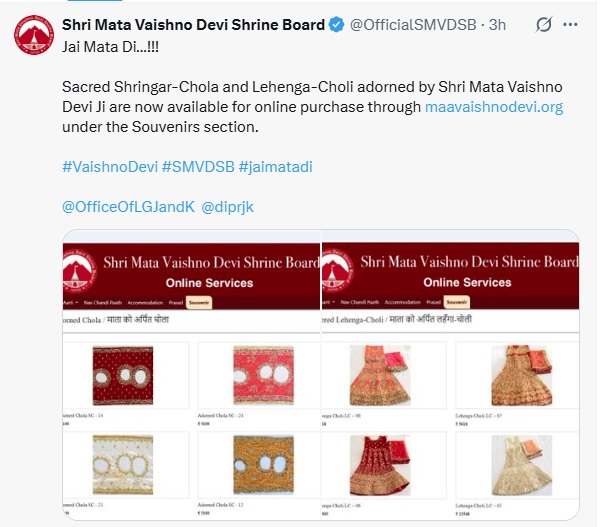Click the cream Lehenga Choli LC-05 picture

(522, 465)
